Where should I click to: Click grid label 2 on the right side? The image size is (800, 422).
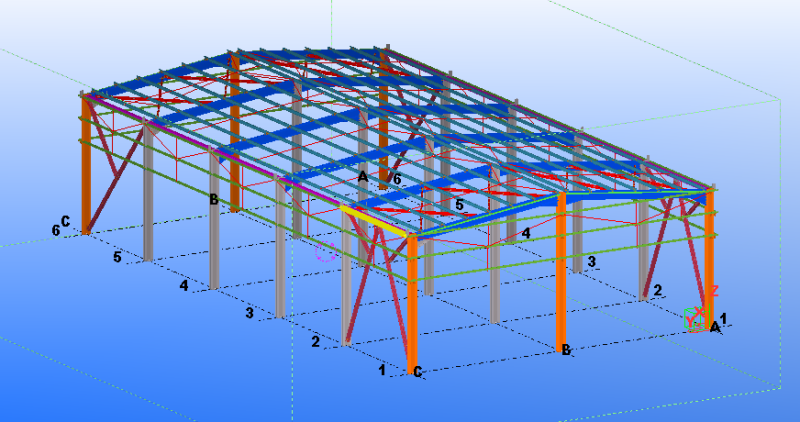657,290
